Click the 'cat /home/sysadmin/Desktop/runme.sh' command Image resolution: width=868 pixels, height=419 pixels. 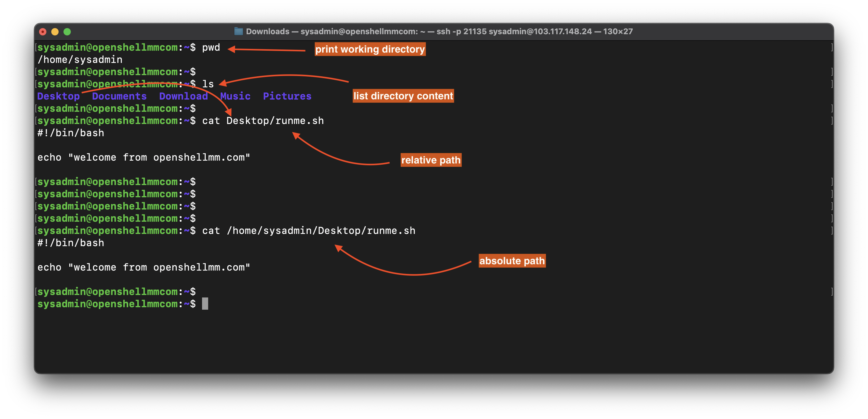pyautogui.click(x=309, y=231)
